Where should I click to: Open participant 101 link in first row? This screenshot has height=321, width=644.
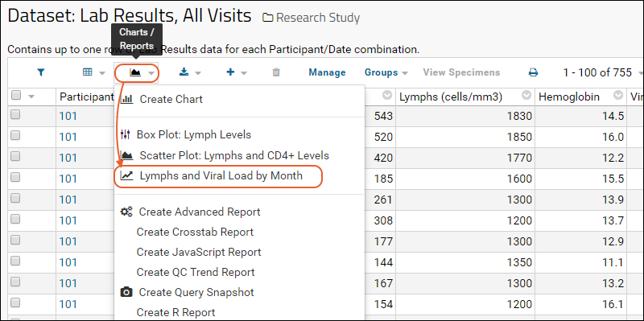point(68,116)
